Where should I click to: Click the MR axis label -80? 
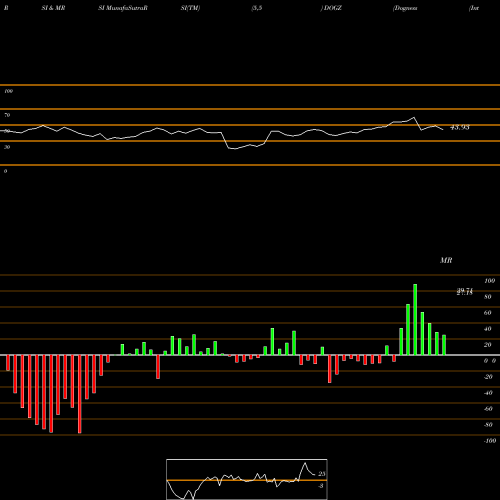pyautogui.click(x=488, y=425)
